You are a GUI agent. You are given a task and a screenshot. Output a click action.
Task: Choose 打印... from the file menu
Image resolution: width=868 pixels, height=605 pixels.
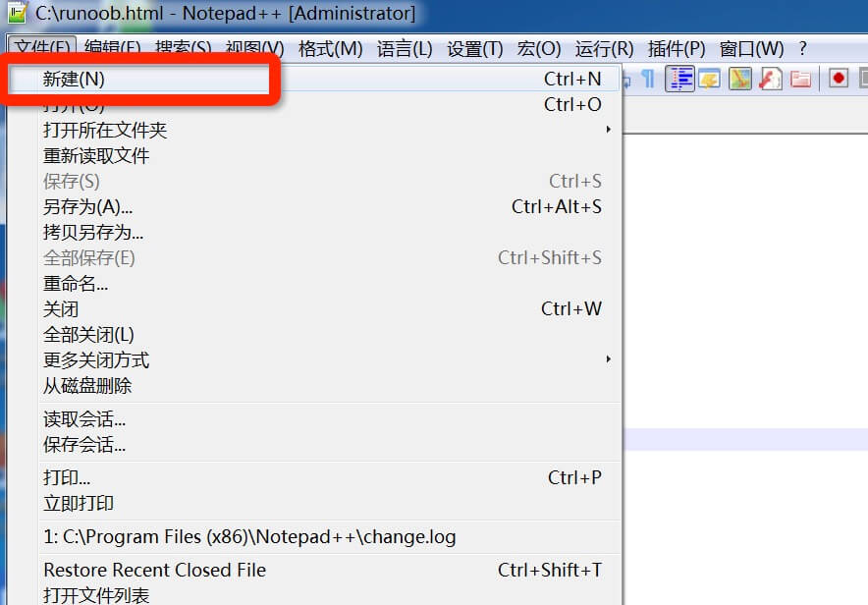click(67, 477)
